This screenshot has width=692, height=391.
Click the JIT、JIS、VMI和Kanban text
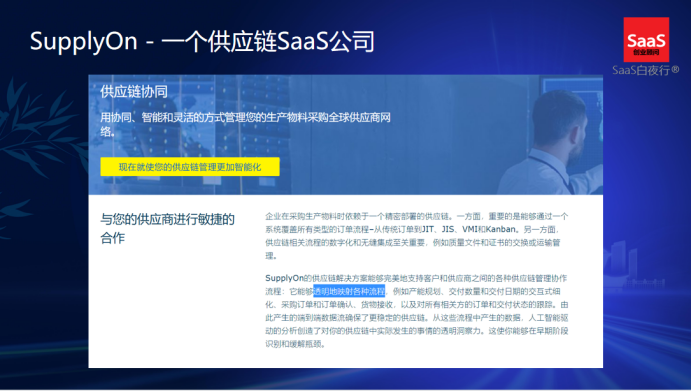pos(469,229)
